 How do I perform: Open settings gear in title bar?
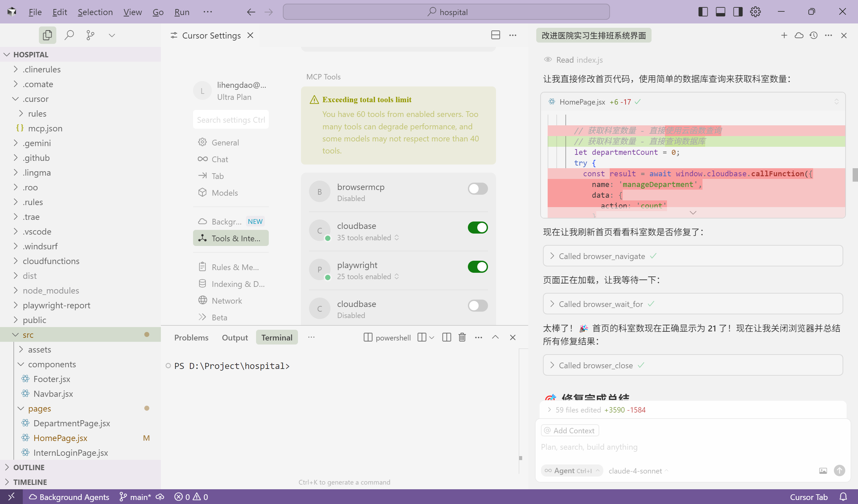point(755,12)
